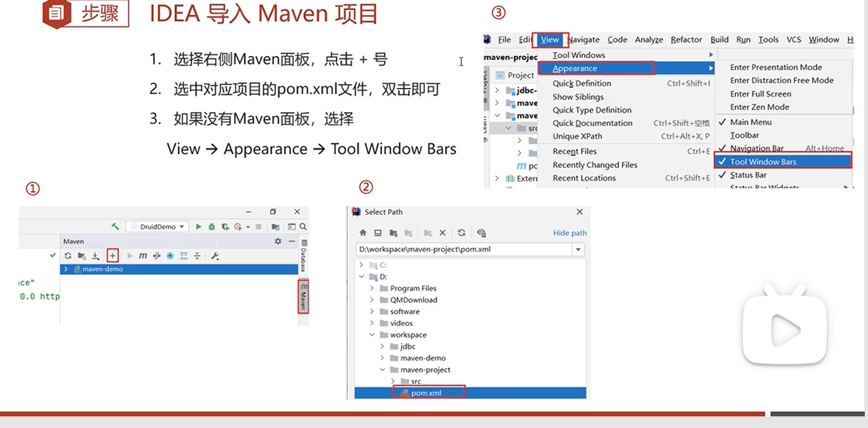
Task: Open the Tool Windows submenu
Action: coord(627,55)
